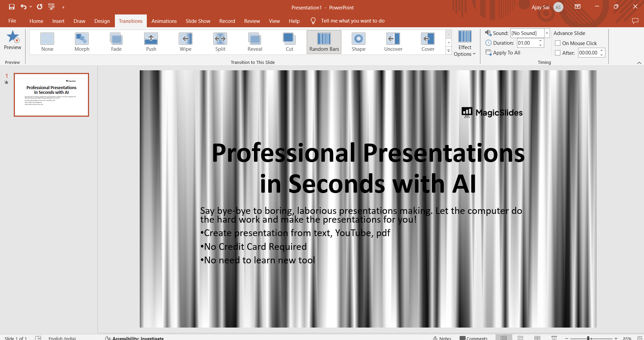
Task: Switch to the Animations tab
Action: point(164,21)
